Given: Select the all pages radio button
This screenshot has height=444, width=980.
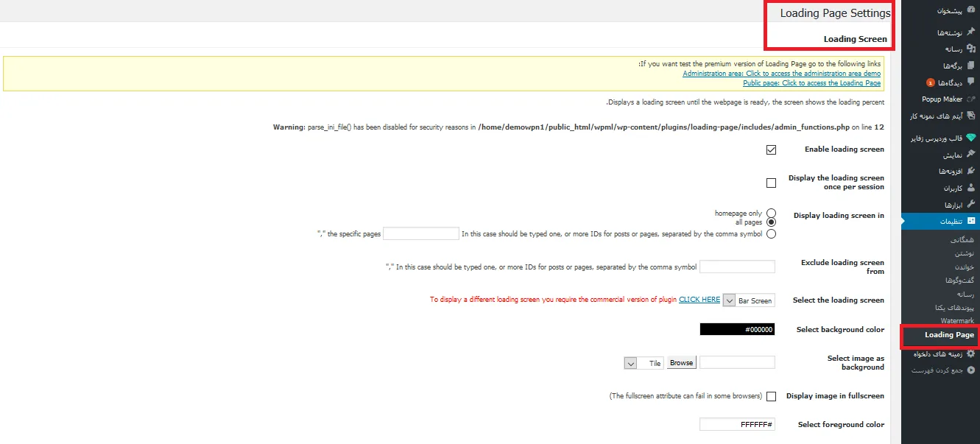Looking at the screenshot, I should coord(771,222).
